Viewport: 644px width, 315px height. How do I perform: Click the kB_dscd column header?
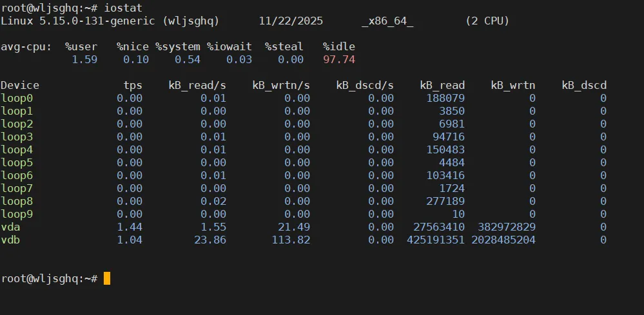584,85
